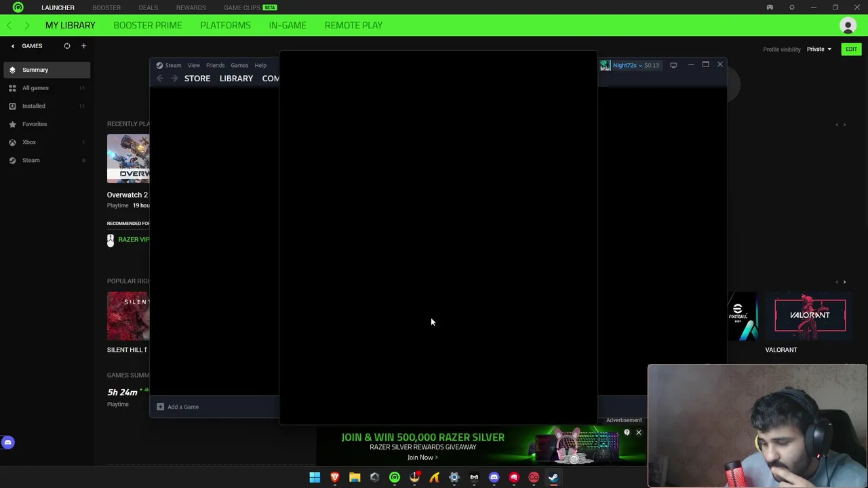868x488 pixels.
Task: Click Join Now in Razer Silver ad
Action: point(422,457)
